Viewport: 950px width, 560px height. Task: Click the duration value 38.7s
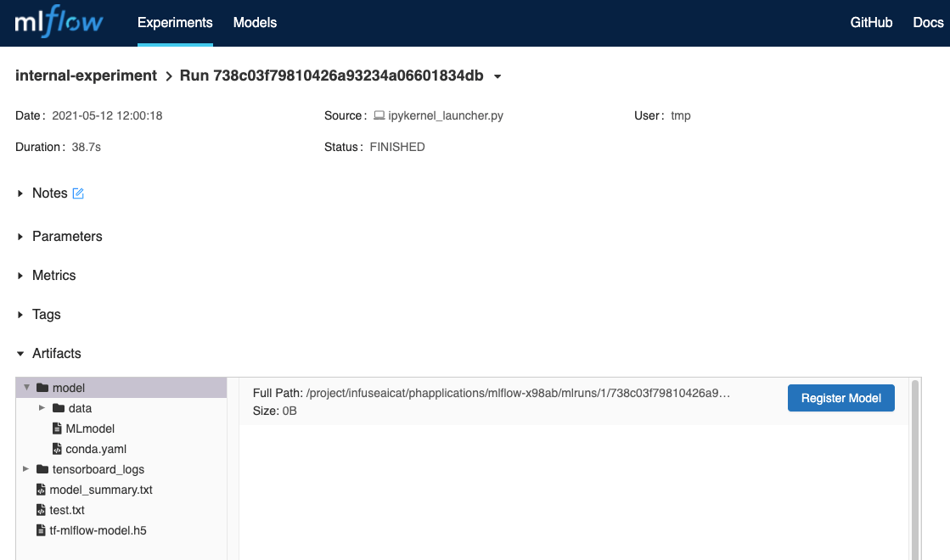pyautogui.click(x=86, y=147)
